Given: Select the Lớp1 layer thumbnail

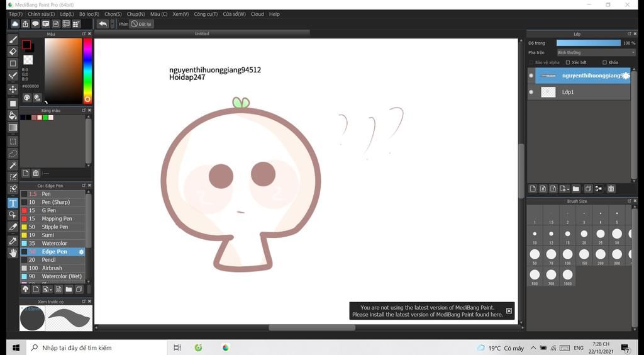Looking at the screenshot, I should (548, 92).
